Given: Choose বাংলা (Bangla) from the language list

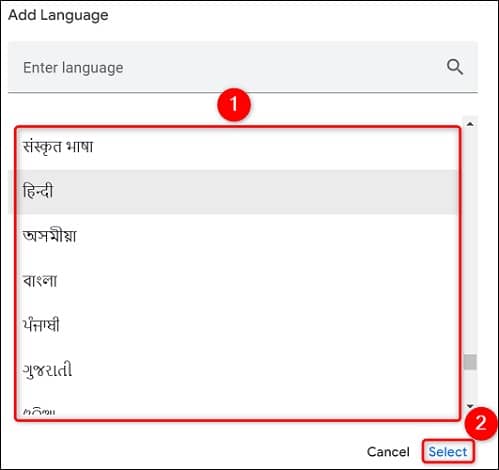Looking at the screenshot, I should click(233, 281).
